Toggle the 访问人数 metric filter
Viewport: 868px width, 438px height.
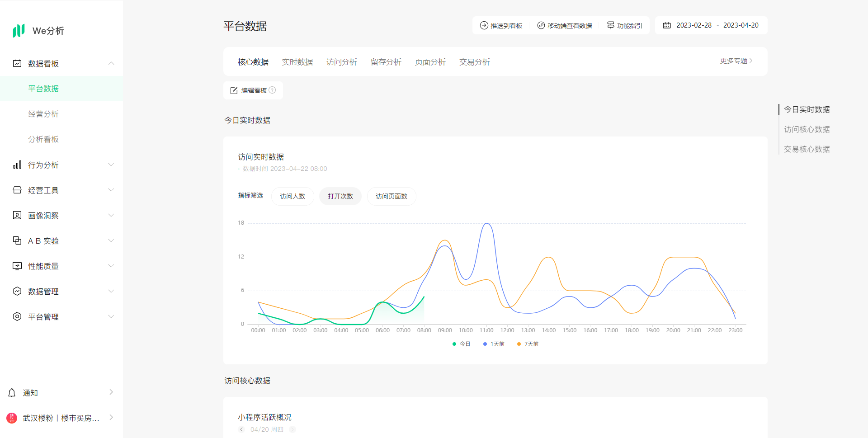point(292,196)
